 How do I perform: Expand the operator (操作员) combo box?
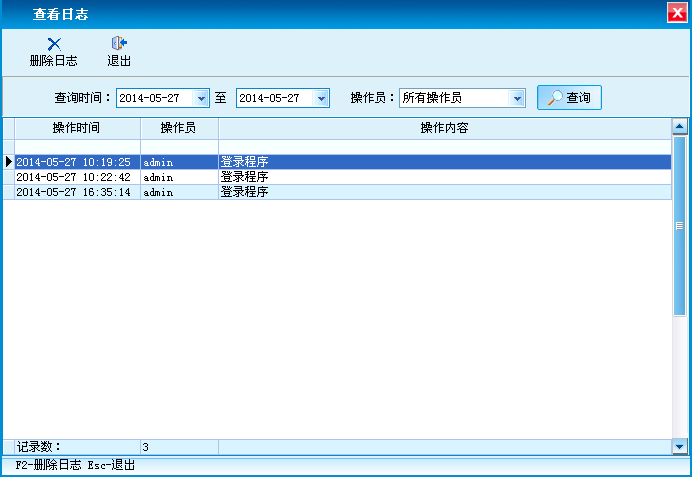517,98
